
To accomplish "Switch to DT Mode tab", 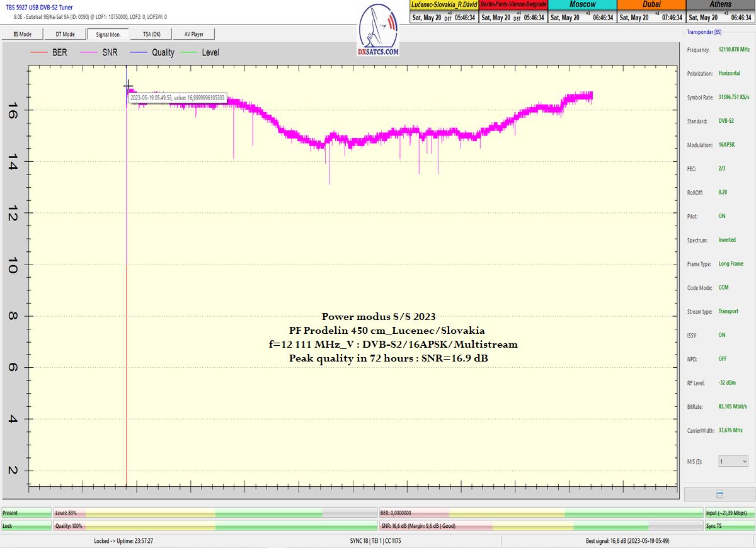I will point(66,34).
